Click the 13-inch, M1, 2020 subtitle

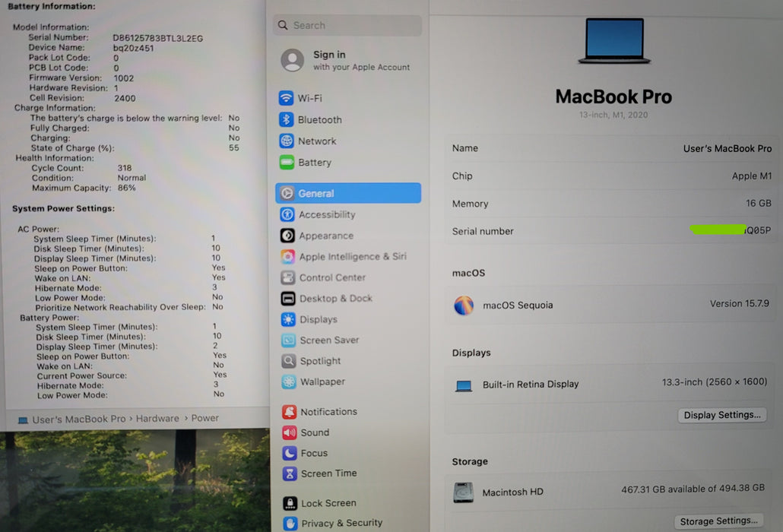(x=613, y=115)
